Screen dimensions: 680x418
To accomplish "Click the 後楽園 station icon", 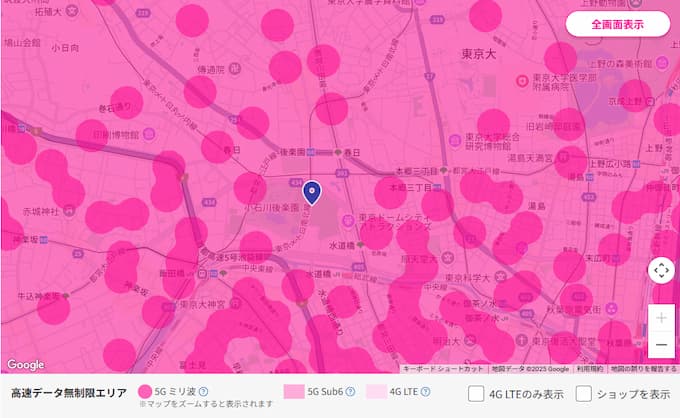I will 311,152.
